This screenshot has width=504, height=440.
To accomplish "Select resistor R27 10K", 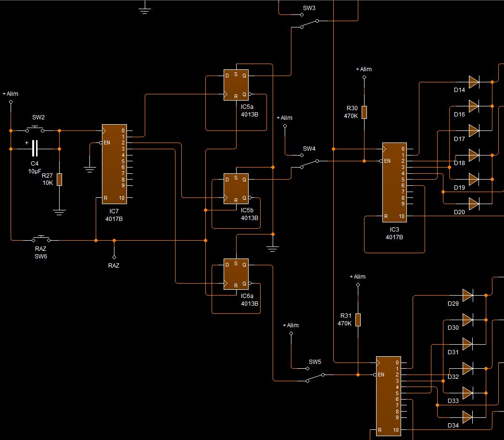I will (59, 180).
